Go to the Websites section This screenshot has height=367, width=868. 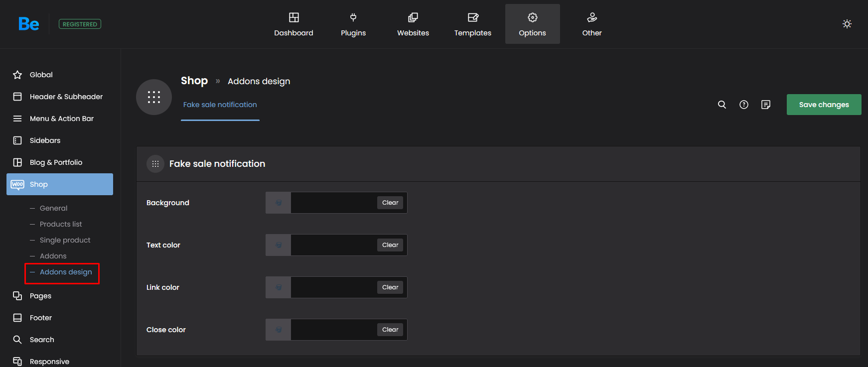point(413,24)
